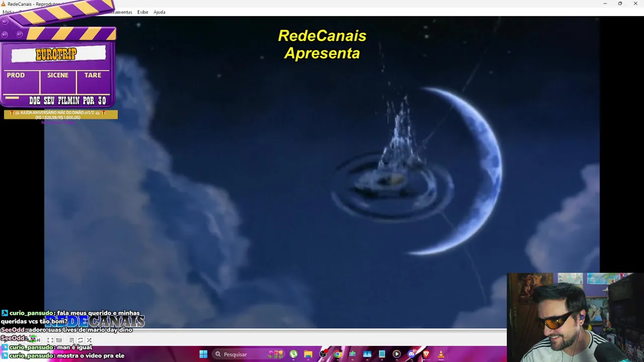Click chat message 'mostra o video pra ele'
The width and height of the screenshot is (644, 362).
pos(91,356)
